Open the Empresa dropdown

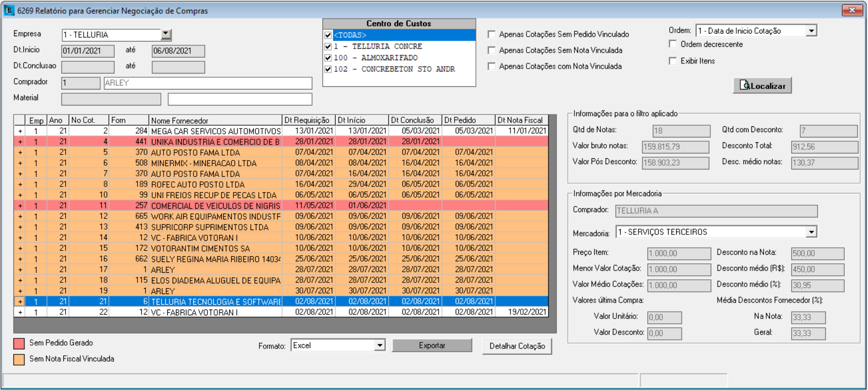166,35
